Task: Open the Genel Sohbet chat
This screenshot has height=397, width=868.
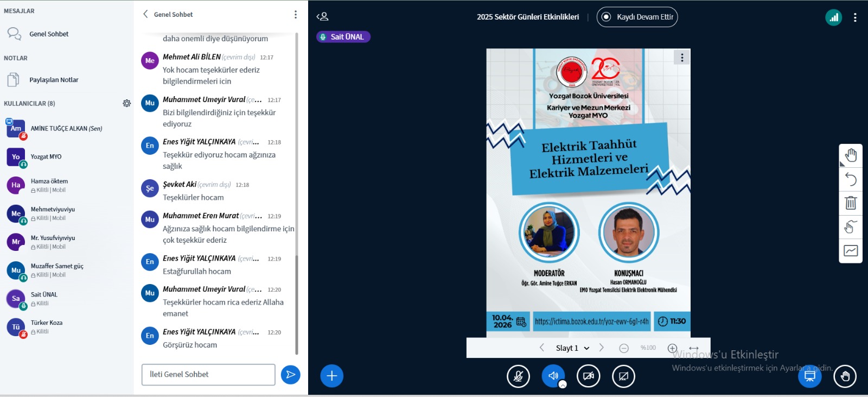Action: [x=49, y=34]
